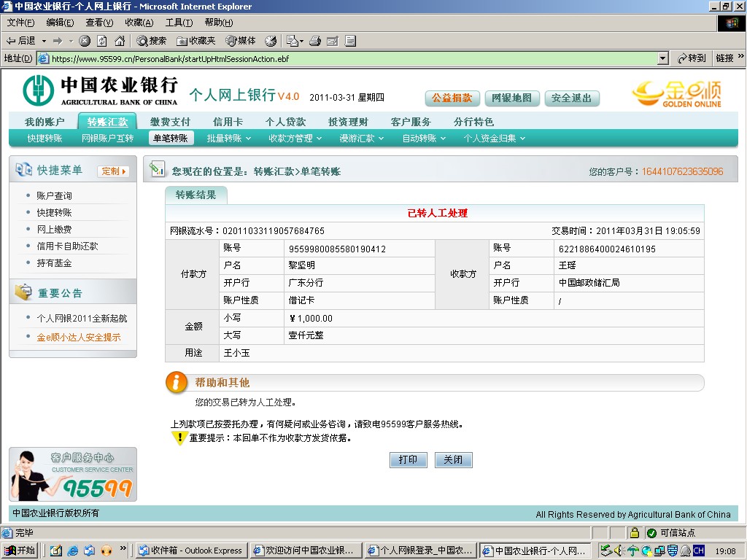Image resolution: width=747 pixels, height=560 pixels.
Task: Expand the 漫游汇款 dropdown
Action: 362,138
